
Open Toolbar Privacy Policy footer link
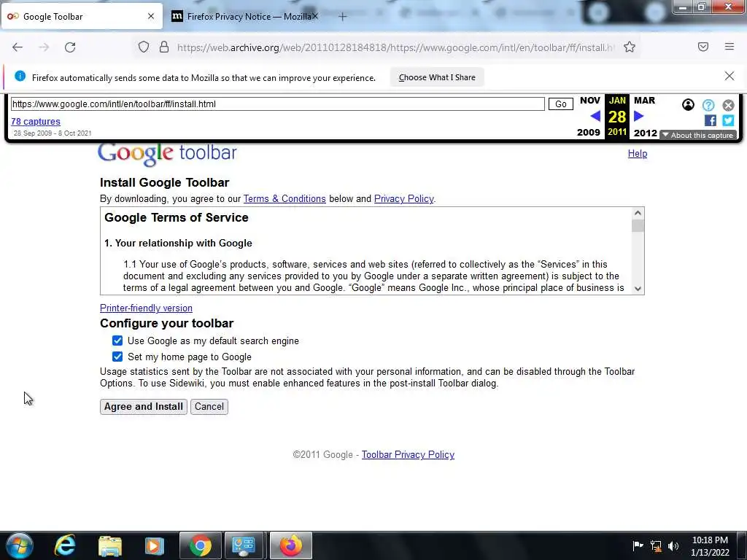pos(408,455)
